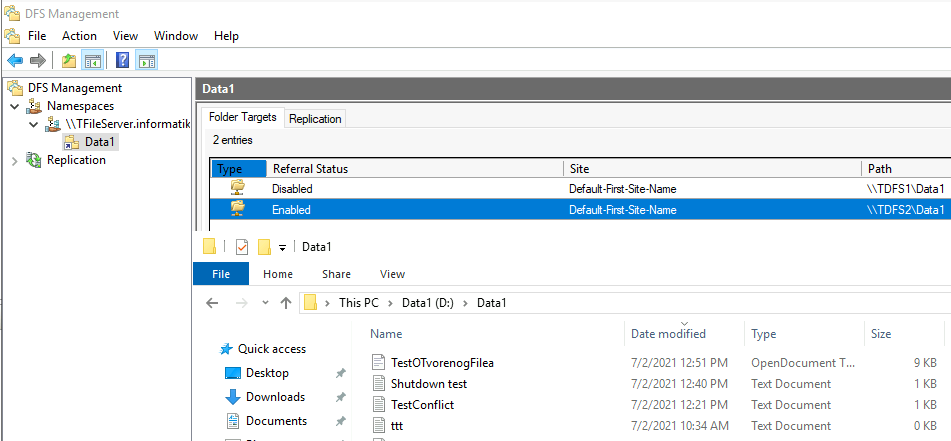Click Explorer back arrow navigation button
The image size is (951, 441).
212,303
